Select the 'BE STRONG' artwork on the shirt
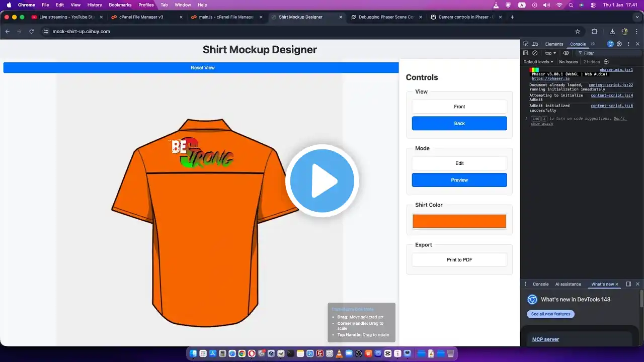The width and height of the screenshot is (644, 362). click(202, 152)
